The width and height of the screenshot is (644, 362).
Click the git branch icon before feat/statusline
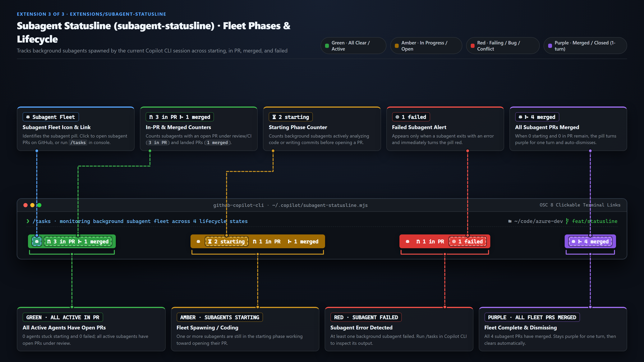point(567,221)
